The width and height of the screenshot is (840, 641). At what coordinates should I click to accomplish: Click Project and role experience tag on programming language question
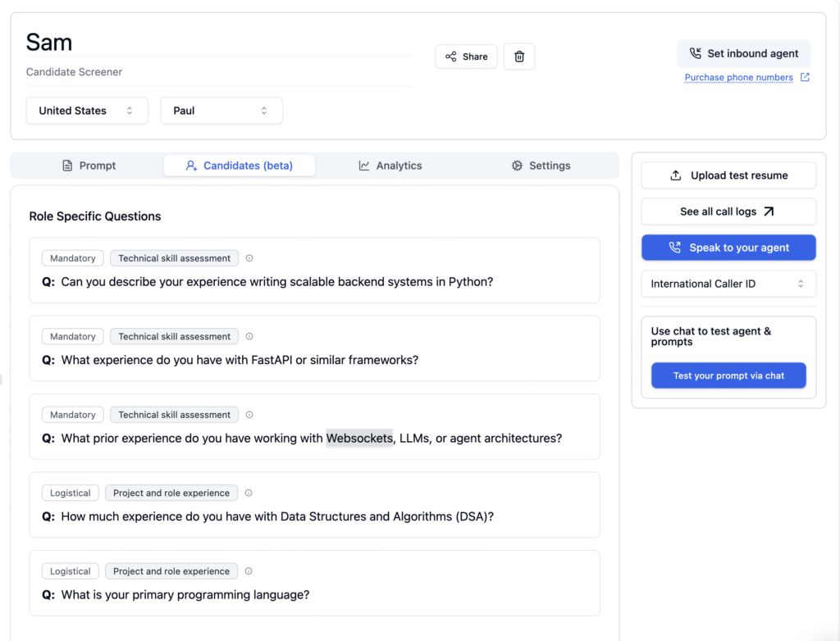click(x=171, y=571)
